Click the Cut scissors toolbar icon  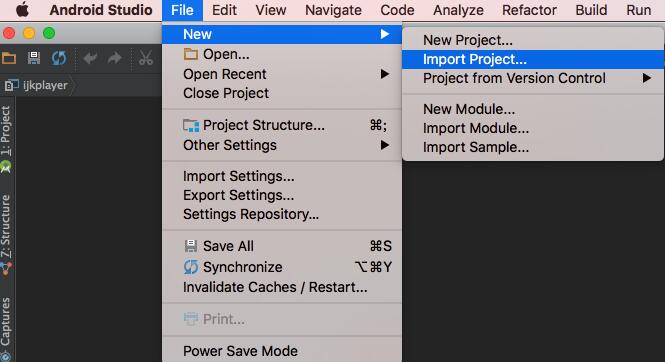pos(145,58)
